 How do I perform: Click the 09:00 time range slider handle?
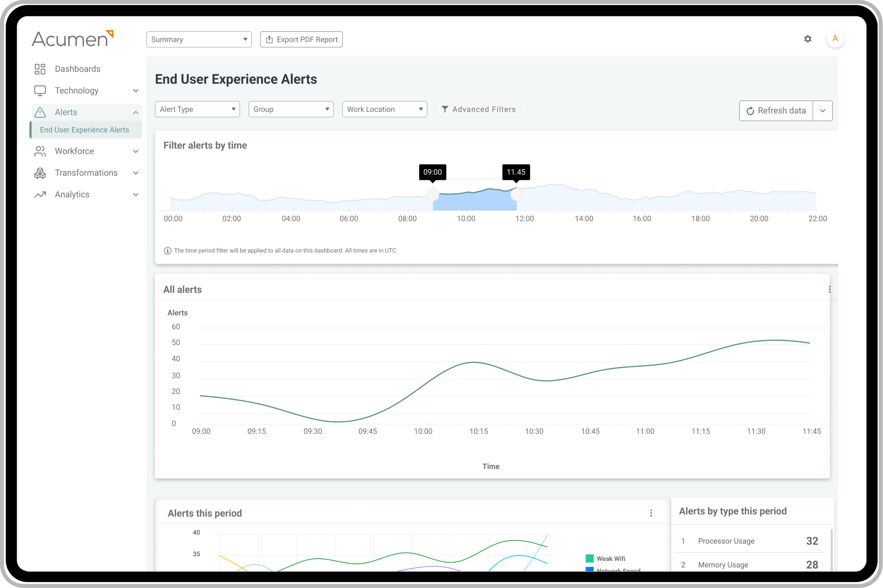(x=433, y=195)
